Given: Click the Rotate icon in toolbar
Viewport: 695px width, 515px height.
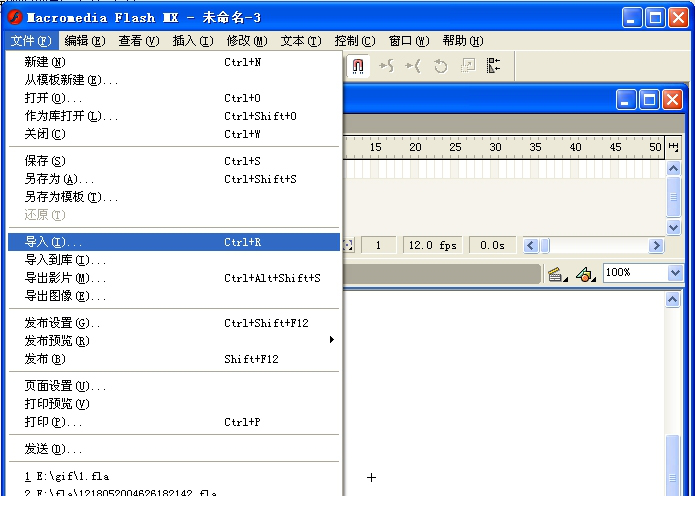Looking at the screenshot, I should click(440, 66).
